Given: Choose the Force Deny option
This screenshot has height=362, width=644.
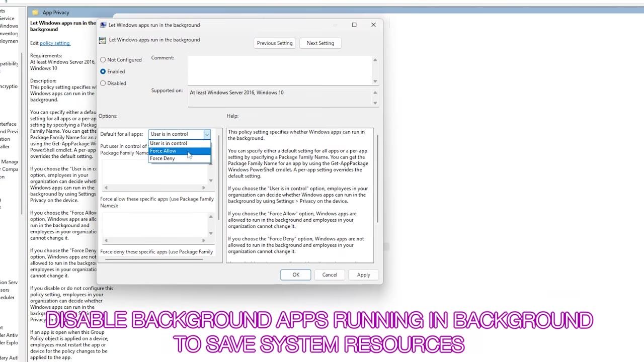Looking at the screenshot, I should tap(180, 158).
